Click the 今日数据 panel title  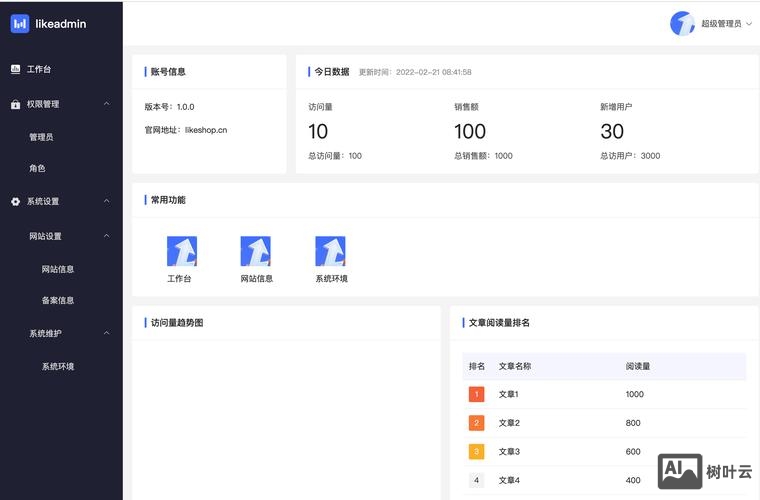tap(332, 72)
